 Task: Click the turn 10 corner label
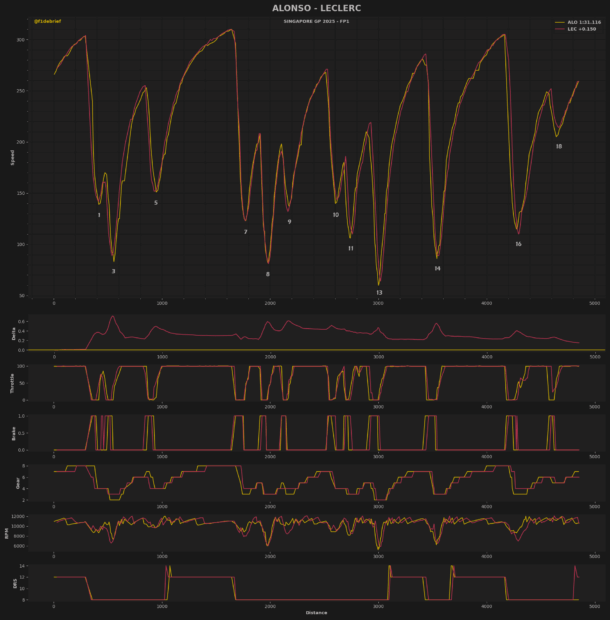(336, 215)
